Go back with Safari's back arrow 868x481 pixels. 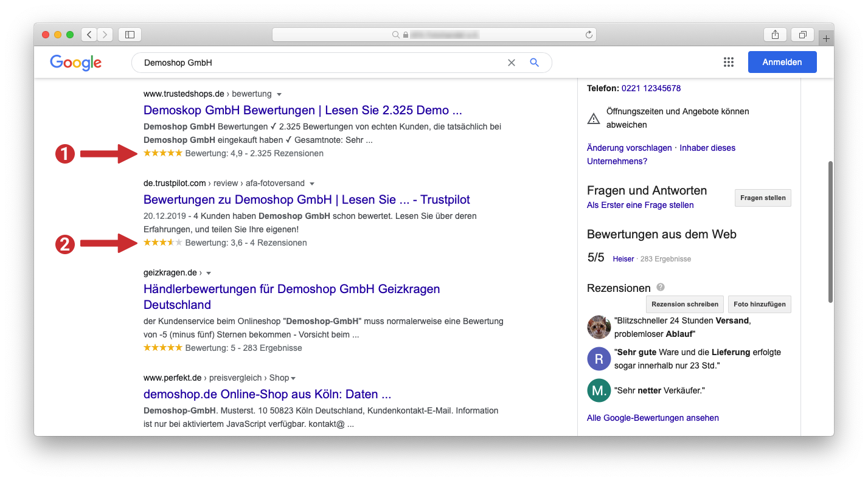click(x=89, y=35)
